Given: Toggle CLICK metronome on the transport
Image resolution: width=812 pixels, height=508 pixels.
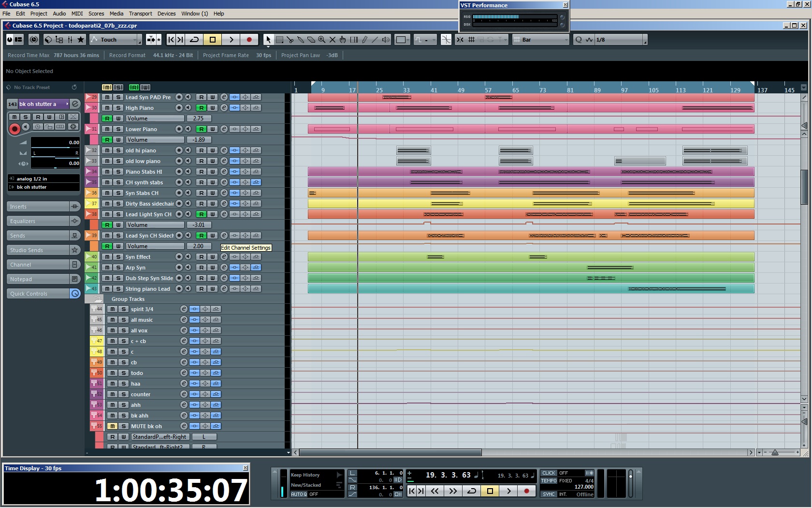Looking at the screenshot, I should 549,473.
